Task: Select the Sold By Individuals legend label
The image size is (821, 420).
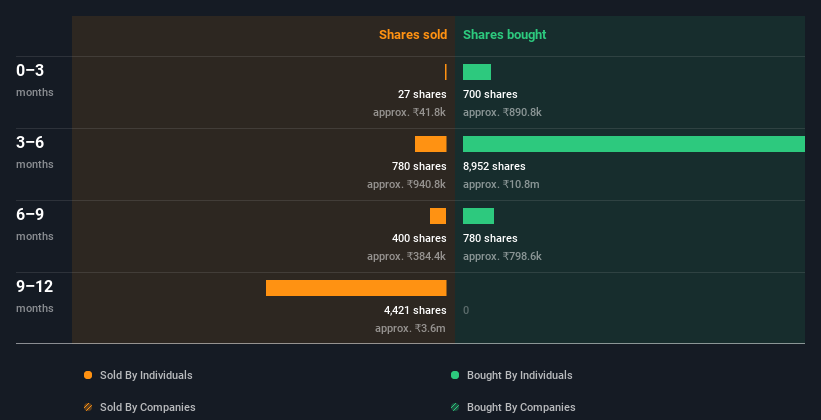Action: pos(146,375)
